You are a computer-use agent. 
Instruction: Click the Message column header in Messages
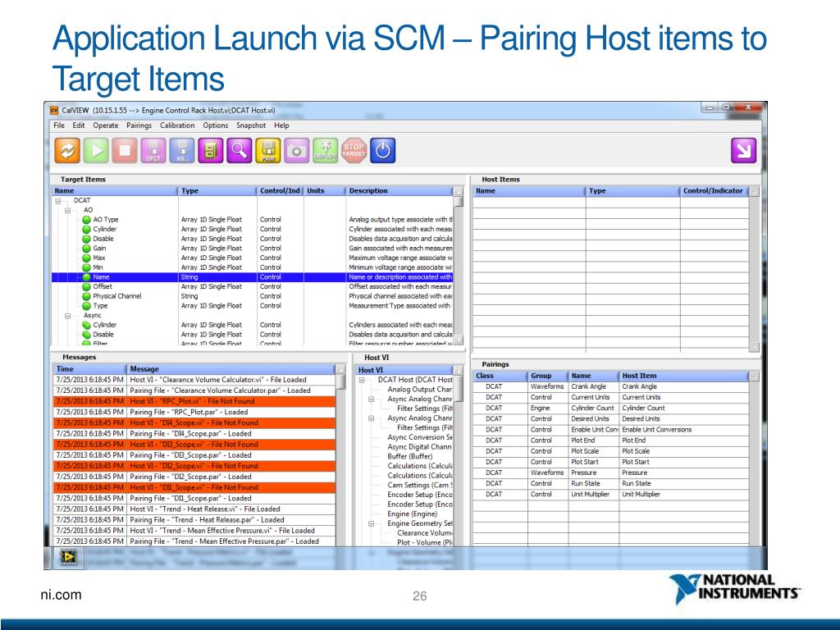pyautogui.click(x=231, y=368)
